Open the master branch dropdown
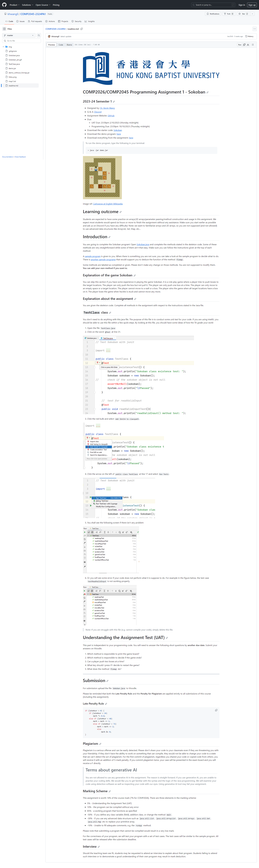259x868 pixels. click(x=19, y=35)
